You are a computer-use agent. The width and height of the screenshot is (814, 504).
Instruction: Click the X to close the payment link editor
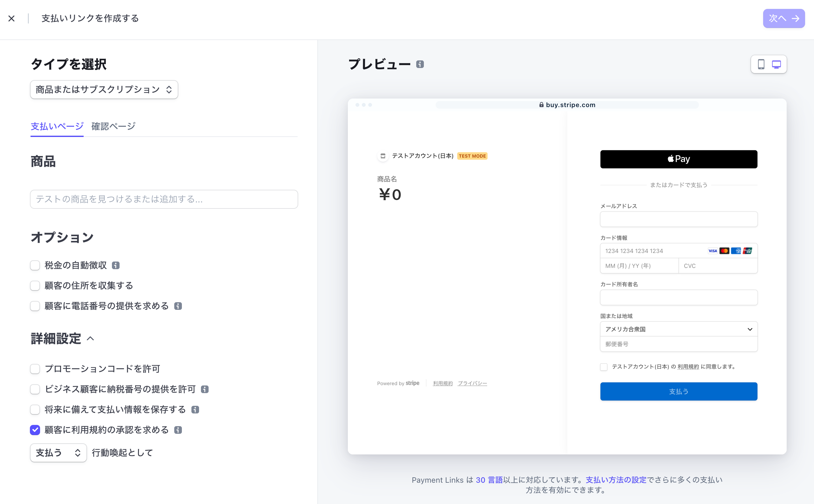(x=12, y=18)
